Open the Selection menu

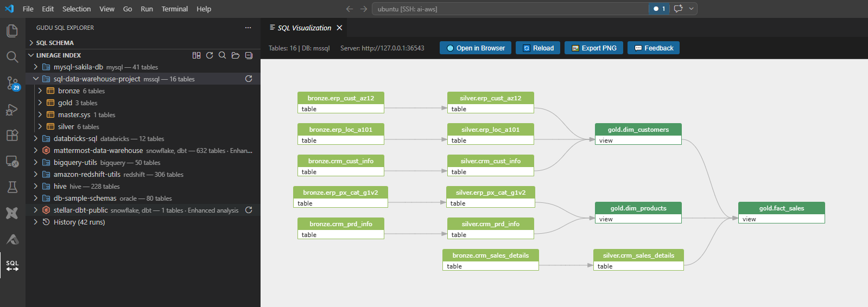click(77, 9)
